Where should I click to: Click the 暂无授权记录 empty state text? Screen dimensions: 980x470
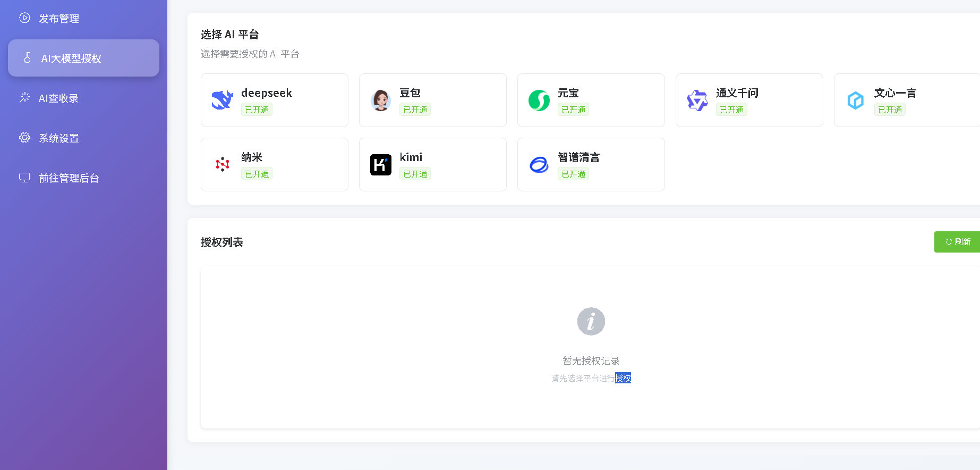[591, 360]
